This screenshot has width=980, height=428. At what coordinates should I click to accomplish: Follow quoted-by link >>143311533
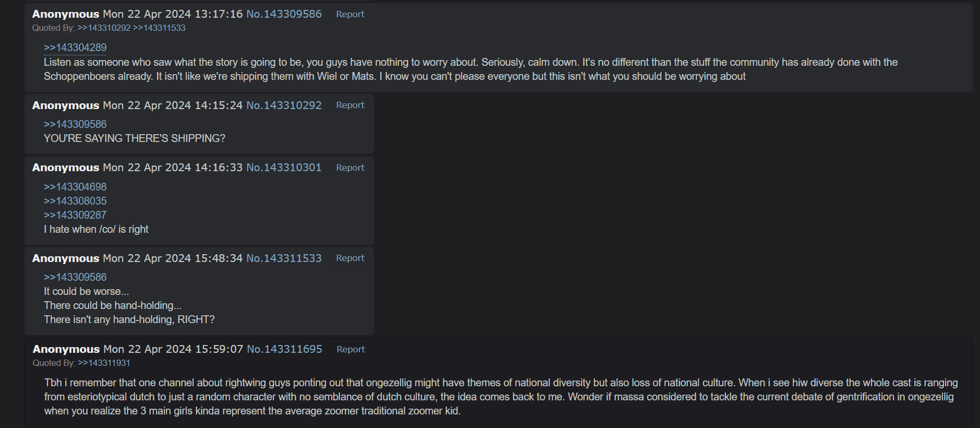click(159, 28)
